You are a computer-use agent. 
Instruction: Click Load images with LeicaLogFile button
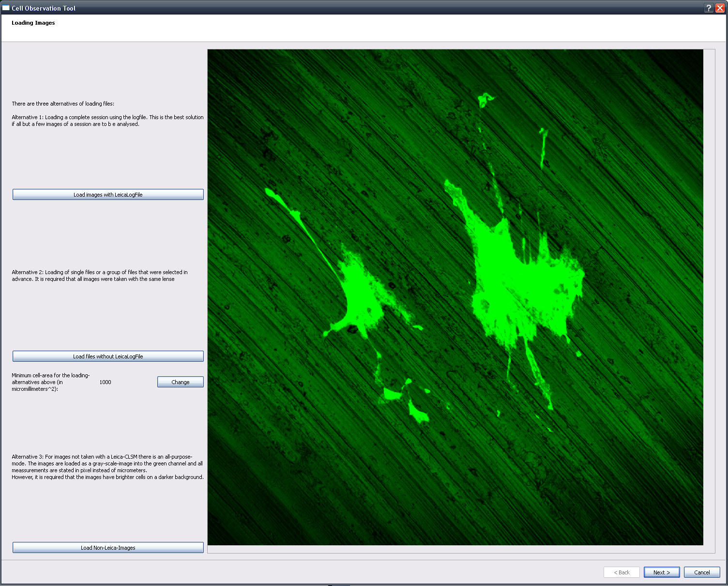pos(108,194)
